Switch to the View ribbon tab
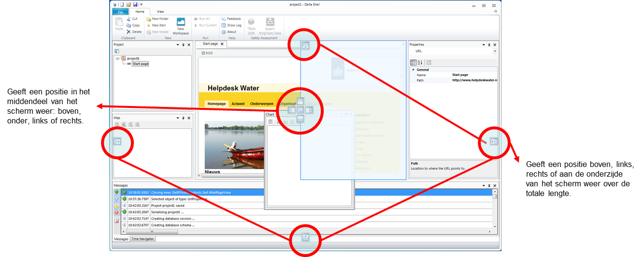 coord(160,12)
